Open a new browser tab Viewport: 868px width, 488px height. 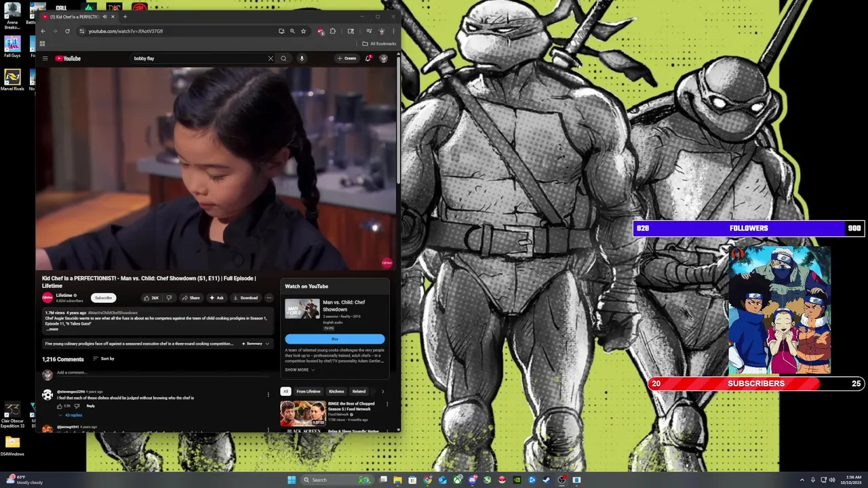coord(125,17)
